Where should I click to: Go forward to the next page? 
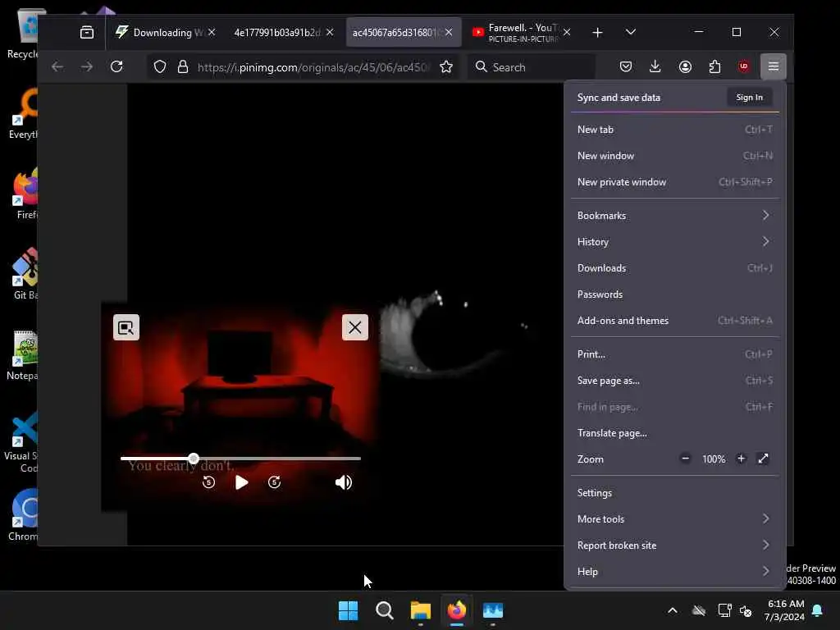click(87, 66)
